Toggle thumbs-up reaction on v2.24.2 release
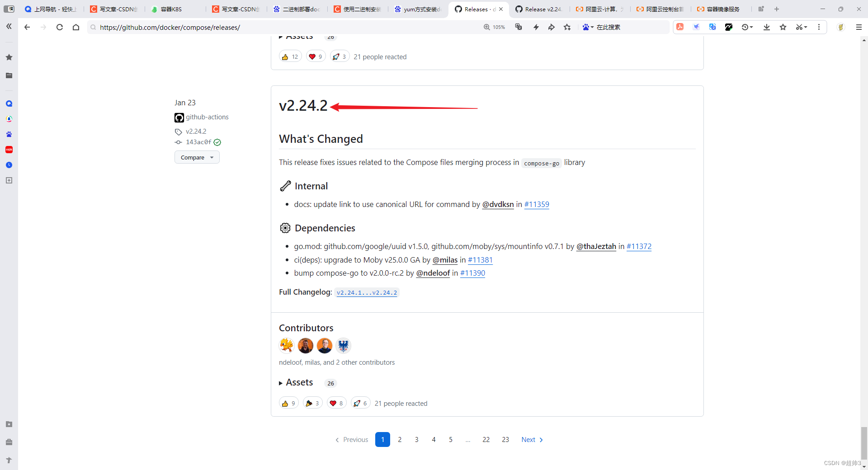This screenshot has height=470, width=868. coord(288,403)
